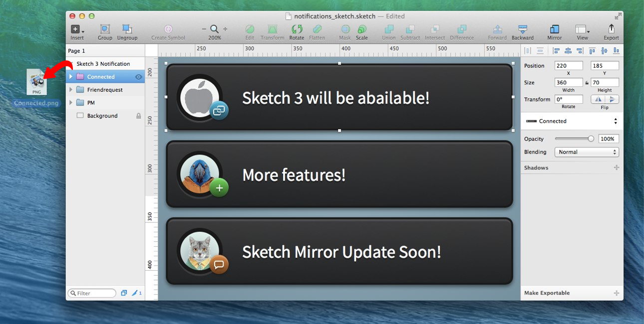644x324 pixels.
Task: Click the Make Exportable plus button
Action: pyautogui.click(x=617, y=293)
